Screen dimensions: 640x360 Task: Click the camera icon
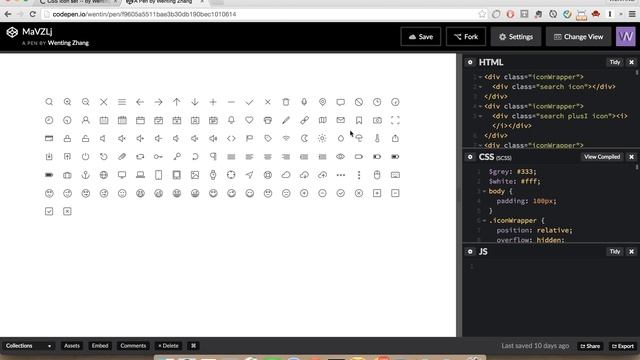pyautogui.click(x=377, y=120)
